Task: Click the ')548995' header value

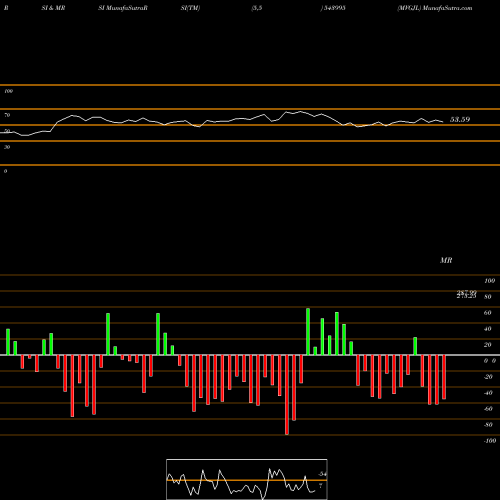Action: pyautogui.click(x=333, y=8)
